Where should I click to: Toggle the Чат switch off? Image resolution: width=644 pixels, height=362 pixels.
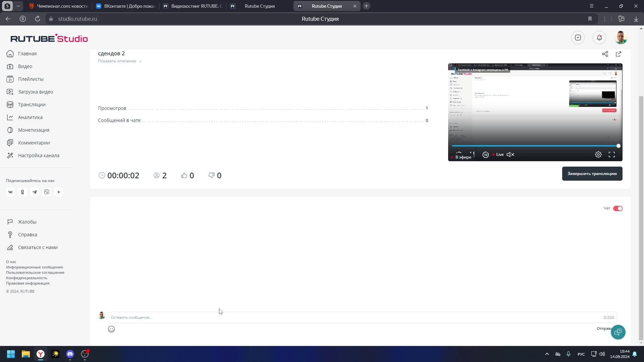point(618,208)
